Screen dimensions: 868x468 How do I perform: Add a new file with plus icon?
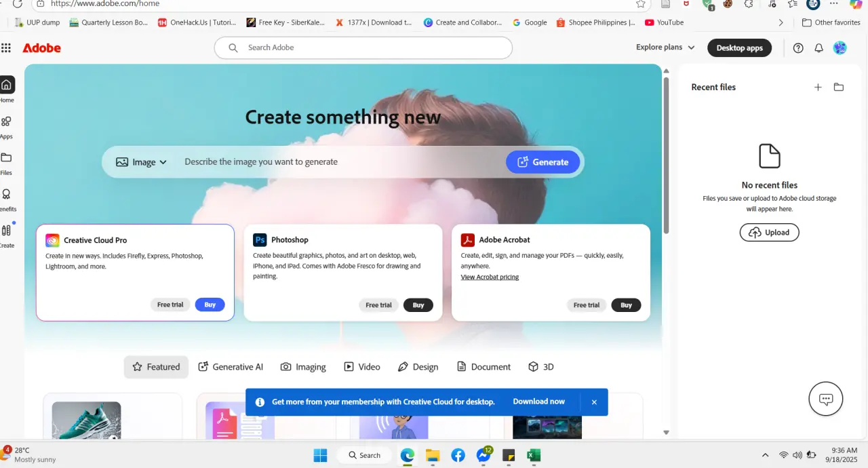tap(818, 87)
